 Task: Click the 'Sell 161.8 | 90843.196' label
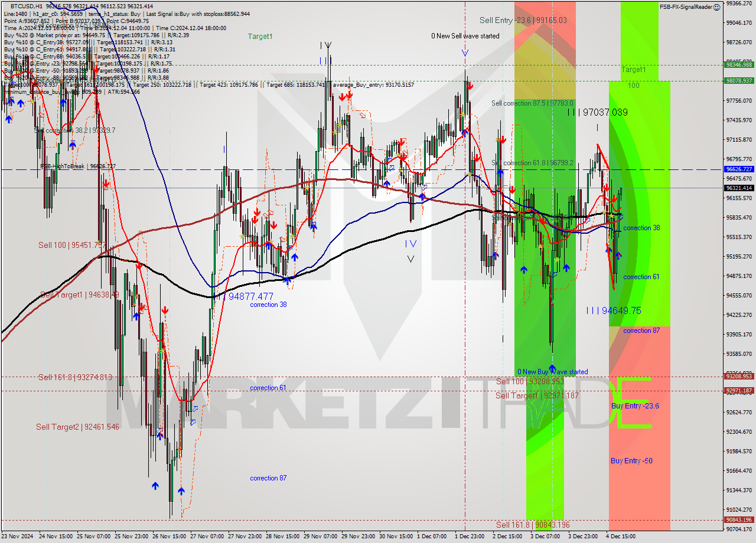533,525
